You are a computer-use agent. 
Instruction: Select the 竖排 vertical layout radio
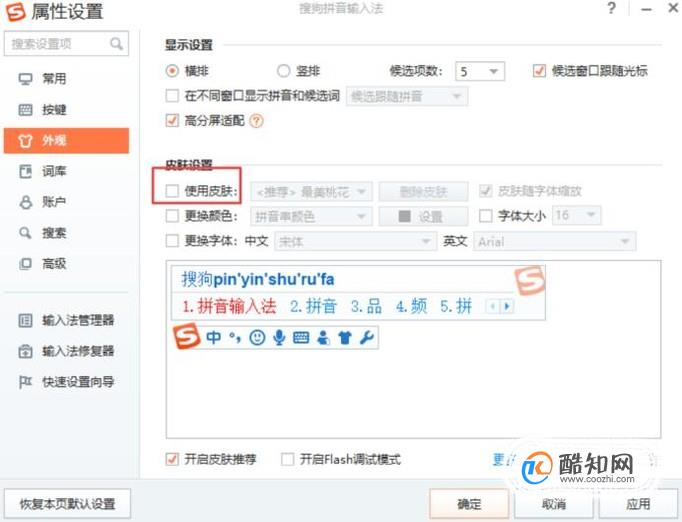[283, 71]
